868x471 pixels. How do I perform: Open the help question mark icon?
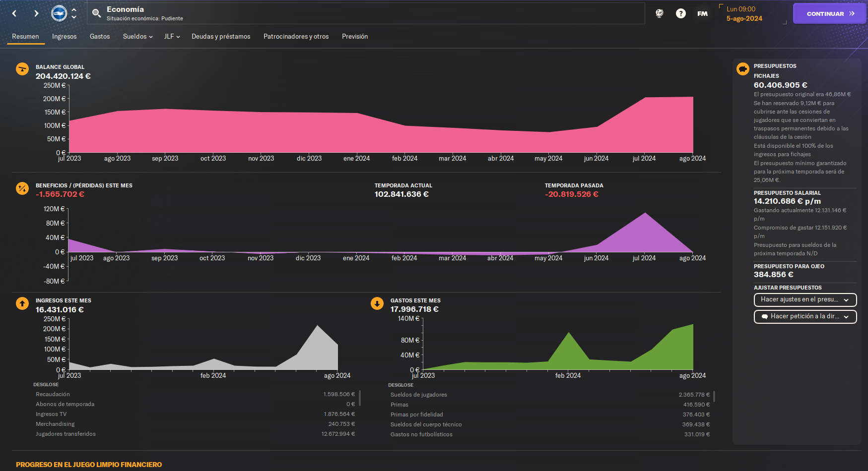click(681, 13)
